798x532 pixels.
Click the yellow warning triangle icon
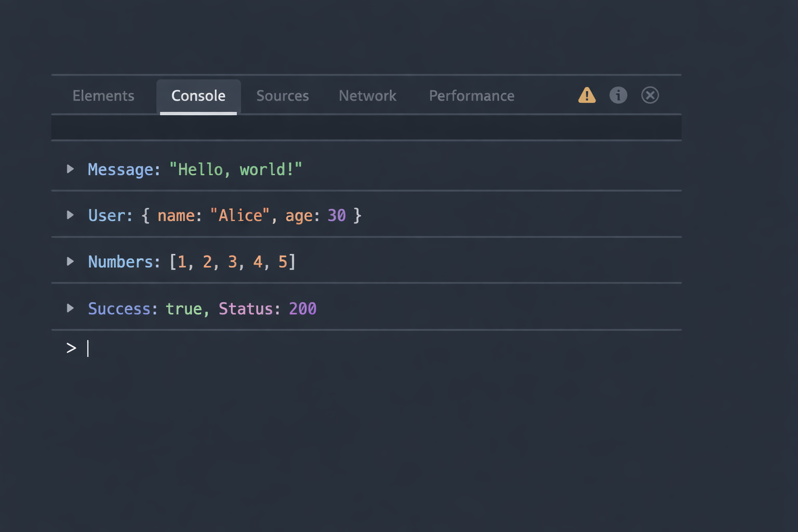(x=587, y=96)
